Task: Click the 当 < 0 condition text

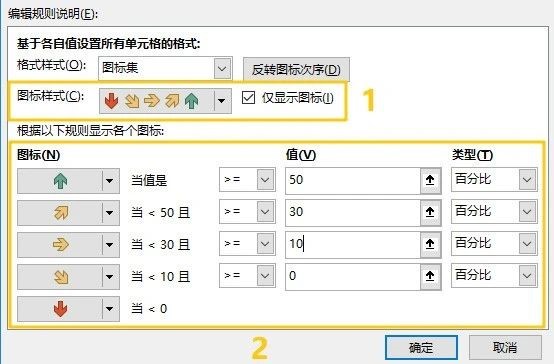Action: [149, 309]
